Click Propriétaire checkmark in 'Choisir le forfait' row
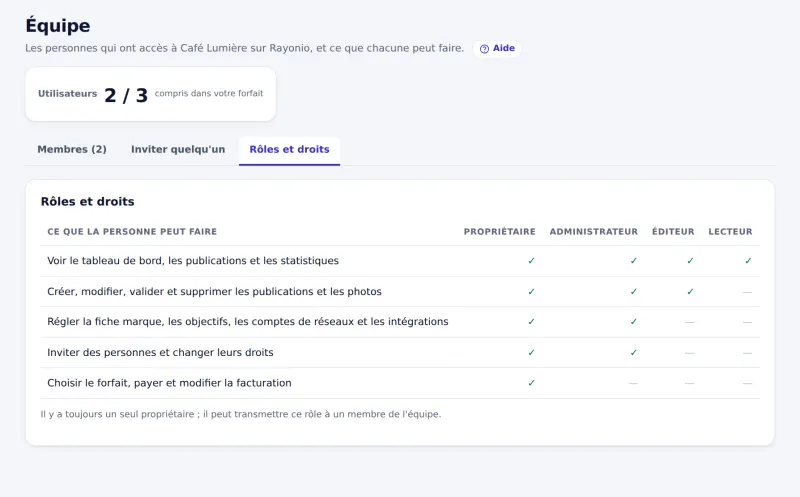This screenshot has height=497, width=800. point(531,383)
